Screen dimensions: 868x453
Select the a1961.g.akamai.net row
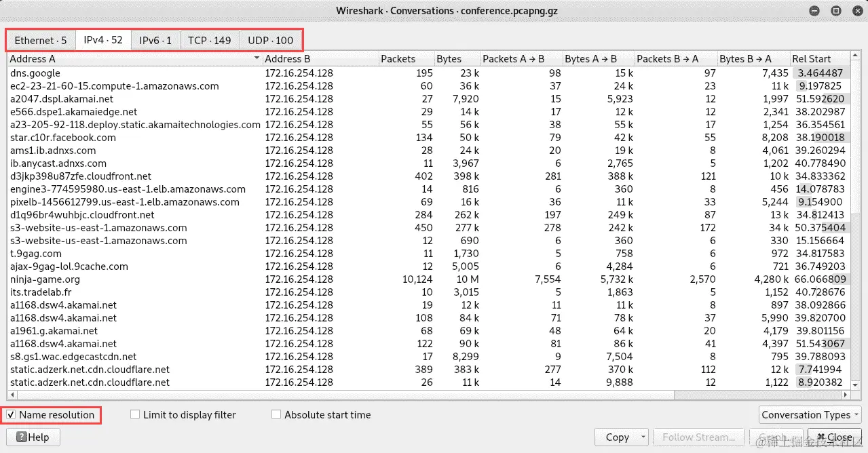[x=429, y=331]
